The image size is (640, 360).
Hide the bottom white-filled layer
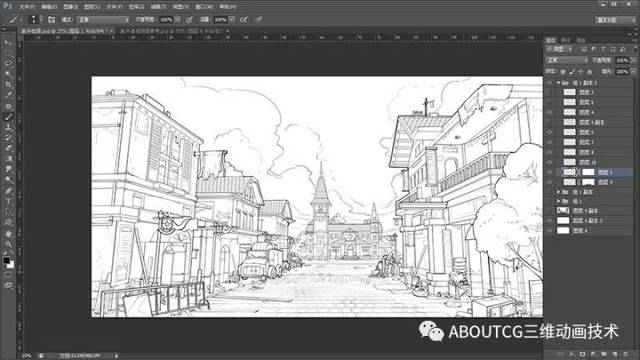pos(549,231)
